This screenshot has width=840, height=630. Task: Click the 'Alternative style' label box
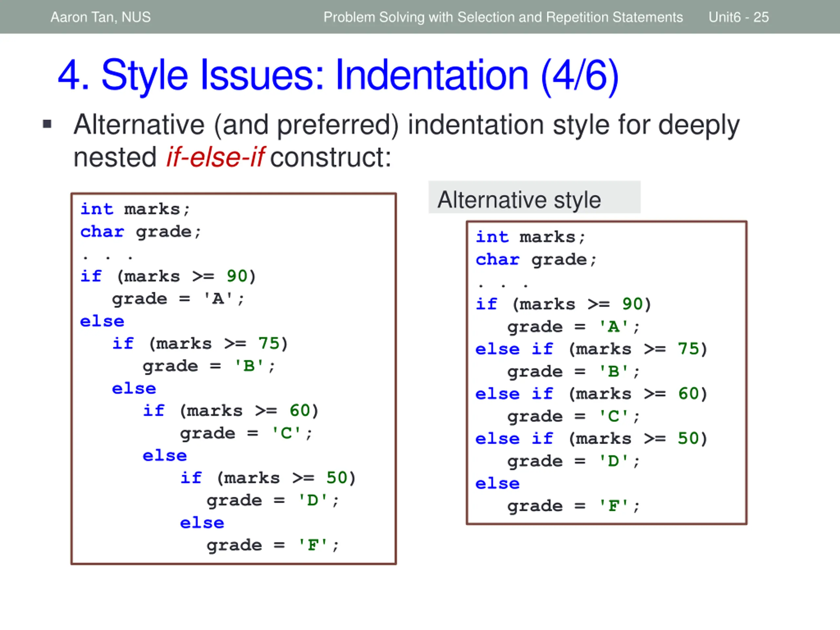534,198
